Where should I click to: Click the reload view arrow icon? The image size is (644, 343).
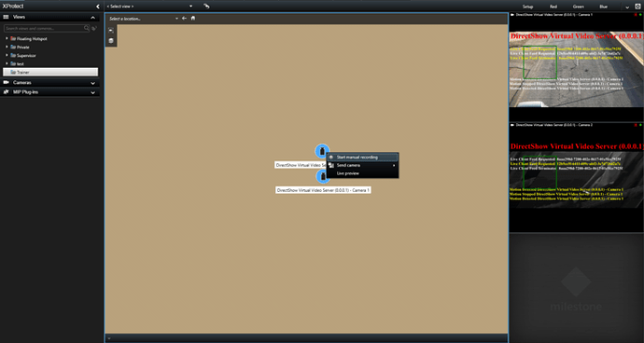click(206, 7)
